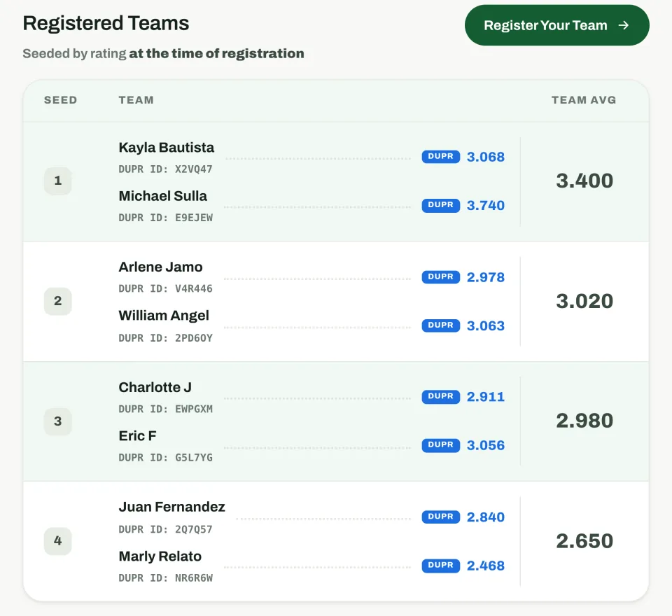Screen dimensions: 672x616
Task: Select player name Marly Relato
Action: 160,556
